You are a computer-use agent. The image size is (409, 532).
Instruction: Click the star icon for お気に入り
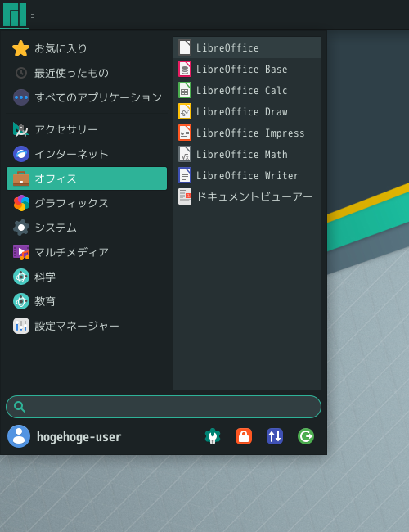point(21,48)
